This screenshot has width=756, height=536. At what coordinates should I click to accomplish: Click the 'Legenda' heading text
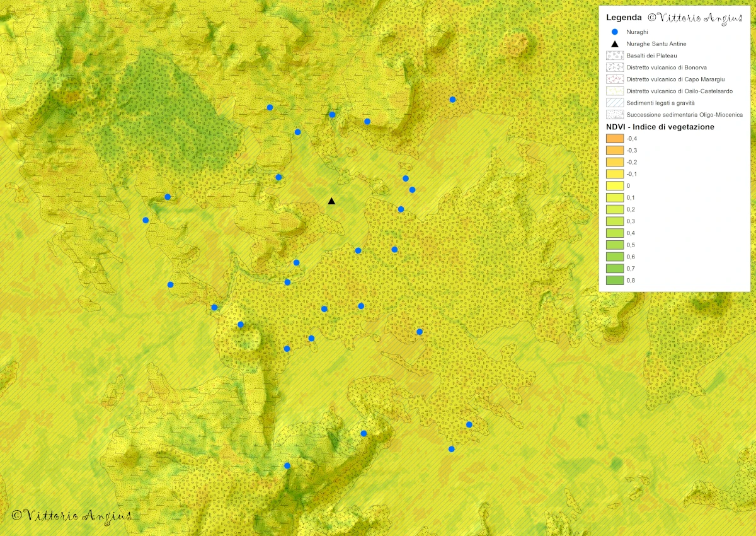pos(624,18)
